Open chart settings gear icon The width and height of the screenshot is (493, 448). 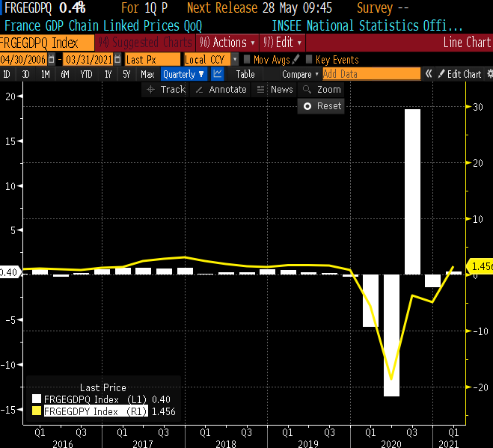(x=489, y=74)
